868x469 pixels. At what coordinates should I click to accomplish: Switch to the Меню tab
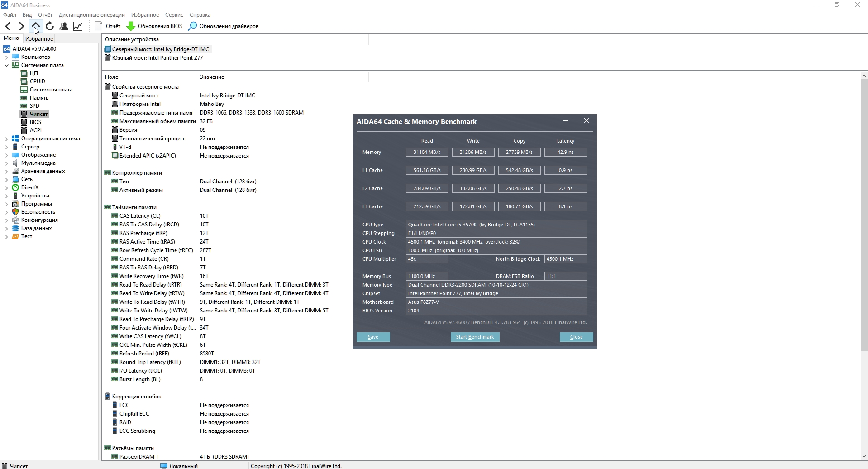coord(11,38)
